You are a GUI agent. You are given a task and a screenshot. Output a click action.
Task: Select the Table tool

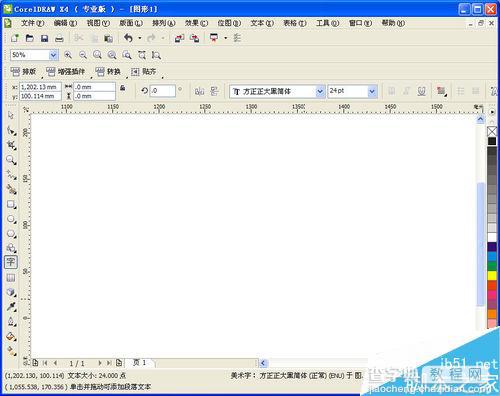(x=11, y=277)
